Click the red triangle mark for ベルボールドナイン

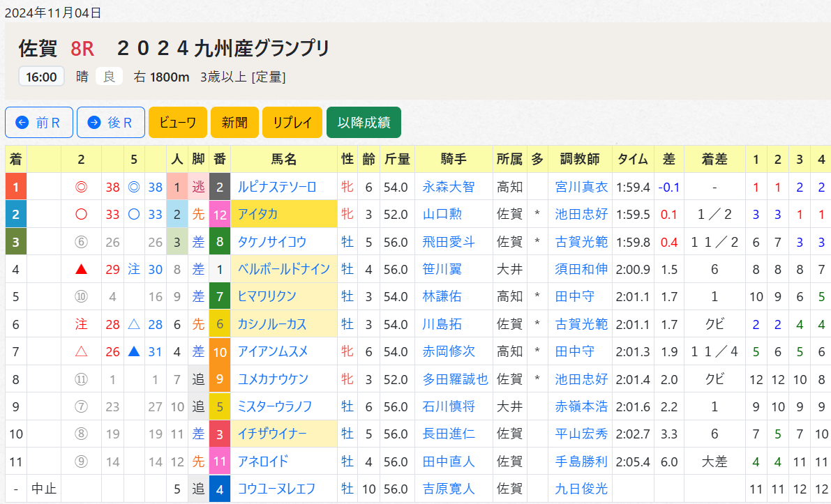(x=81, y=270)
